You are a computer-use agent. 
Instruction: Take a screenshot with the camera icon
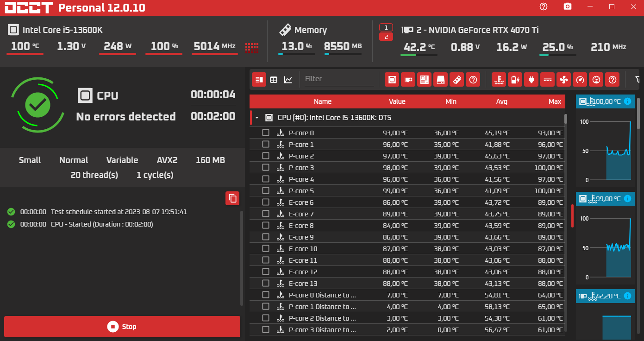tap(567, 6)
